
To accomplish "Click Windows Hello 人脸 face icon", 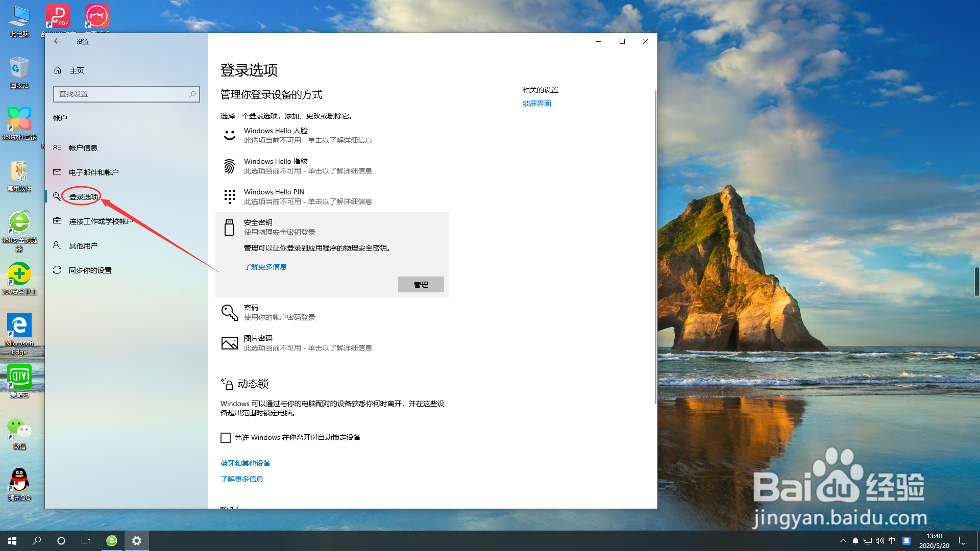I will [x=229, y=135].
